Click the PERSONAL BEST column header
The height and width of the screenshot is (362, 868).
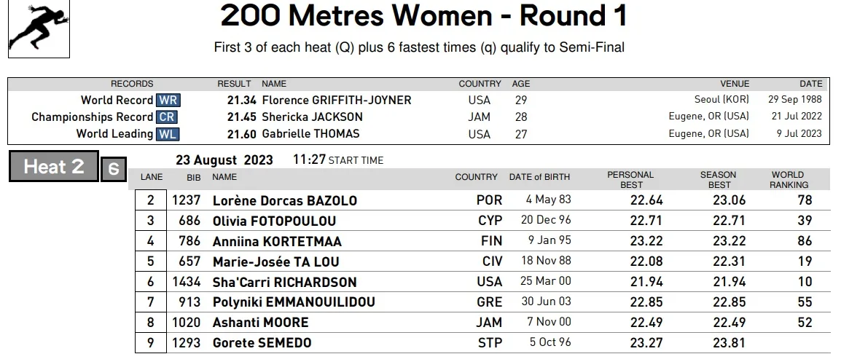630,180
